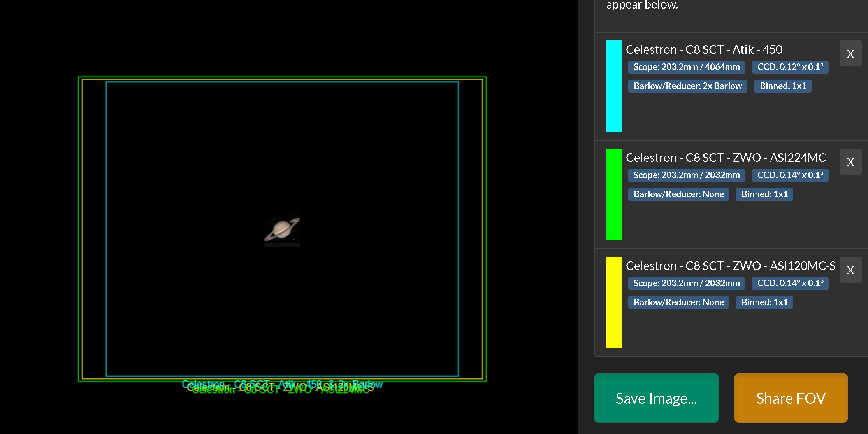Remove the ZWO ASI120MC-S setup with X
The width and height of the screenshot is (868, 434).
tap(850, 270)
